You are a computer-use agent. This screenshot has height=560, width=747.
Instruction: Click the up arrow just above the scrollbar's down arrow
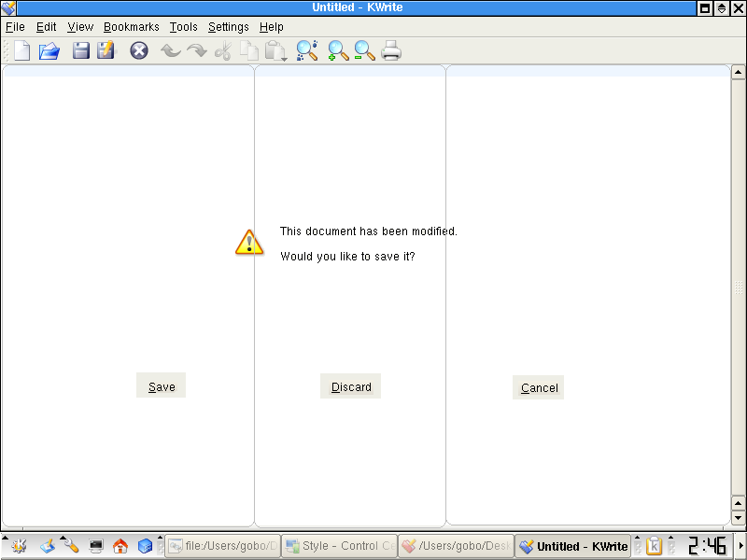[738, 503]
